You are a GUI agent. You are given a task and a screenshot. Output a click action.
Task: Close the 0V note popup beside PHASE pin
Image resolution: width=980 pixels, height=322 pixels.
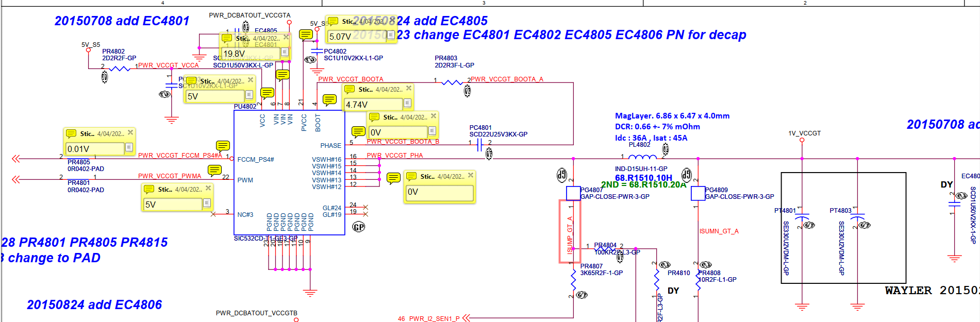434,116
